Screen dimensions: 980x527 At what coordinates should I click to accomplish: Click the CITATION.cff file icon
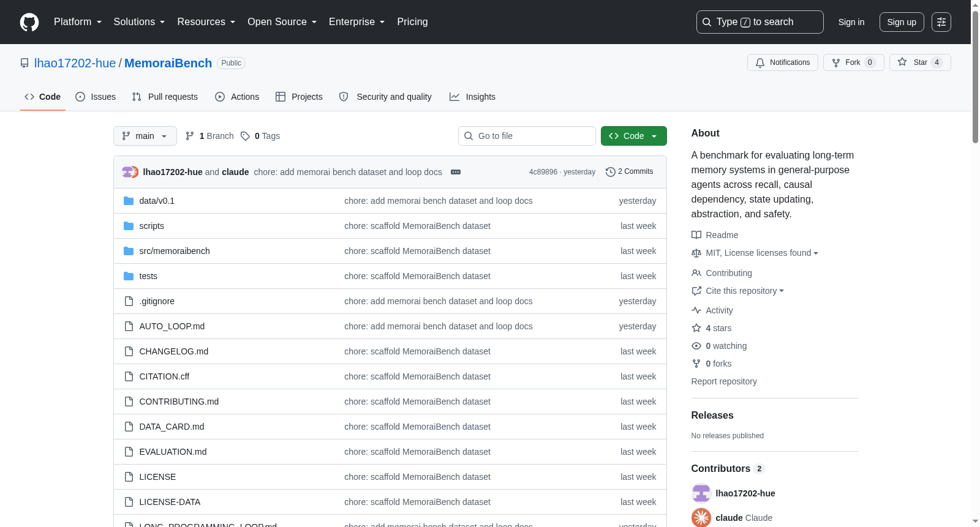(129, 376)
